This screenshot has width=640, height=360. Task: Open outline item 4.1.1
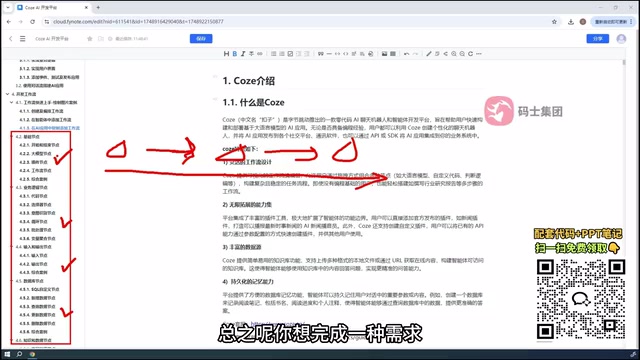tap(41, 111)
